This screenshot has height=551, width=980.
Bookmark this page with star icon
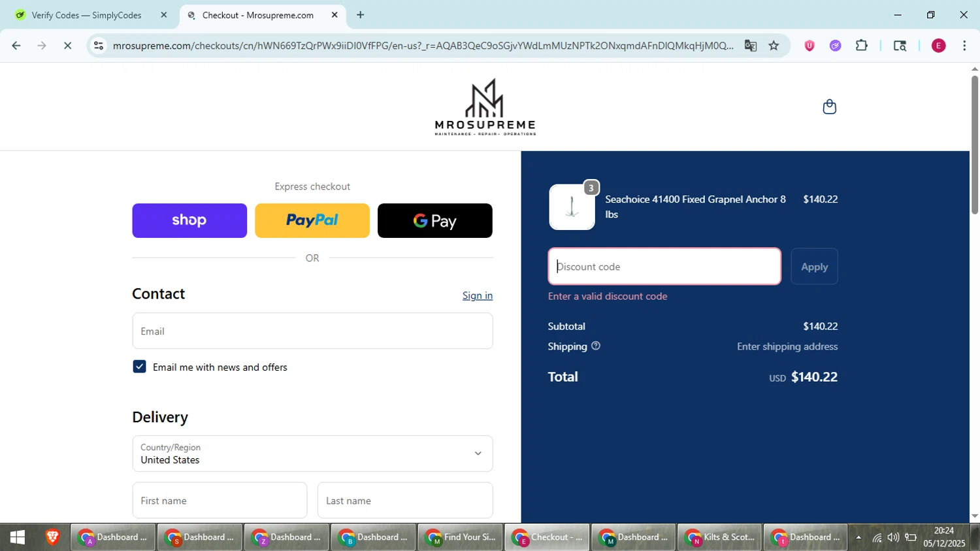tap(774, 46)
